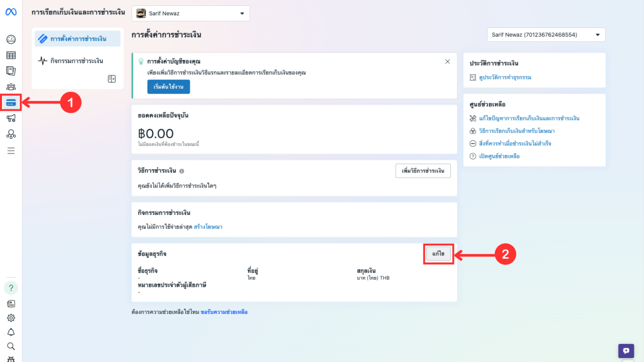The width and height of the screenshot is (644, 362).
Task: Expand the Sarif Newaz business dropdown
Action: (x=190, y=13)
